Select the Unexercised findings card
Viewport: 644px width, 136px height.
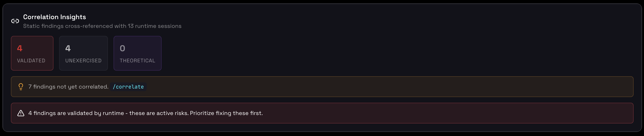coord(83,53)
